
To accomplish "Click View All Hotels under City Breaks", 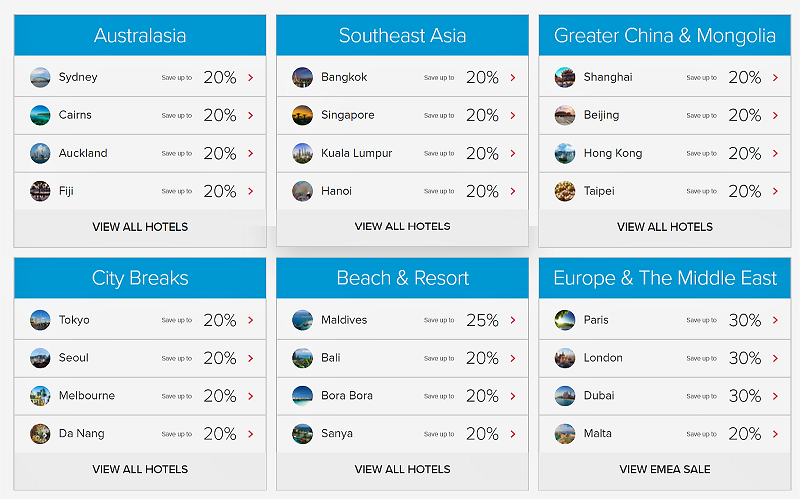I will pyautogui.click(x=140, y=469).
